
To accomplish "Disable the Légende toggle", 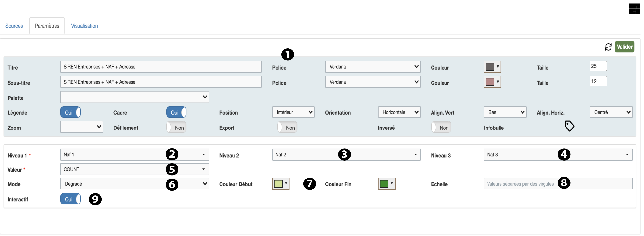I will click(70, 112).
